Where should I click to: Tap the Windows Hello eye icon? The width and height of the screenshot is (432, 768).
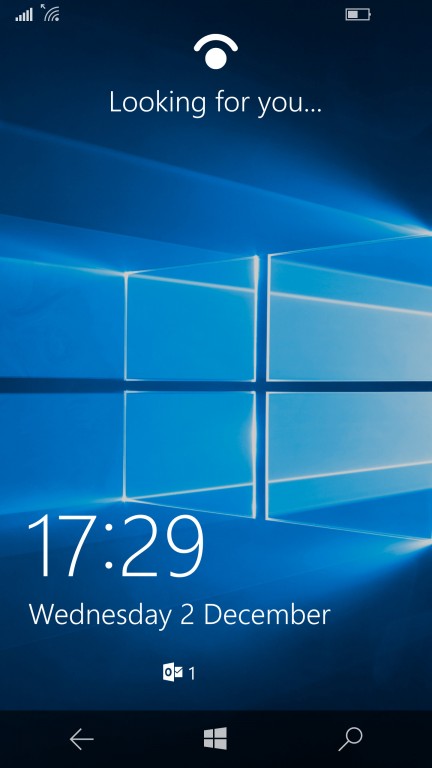(x=216, y=51)
